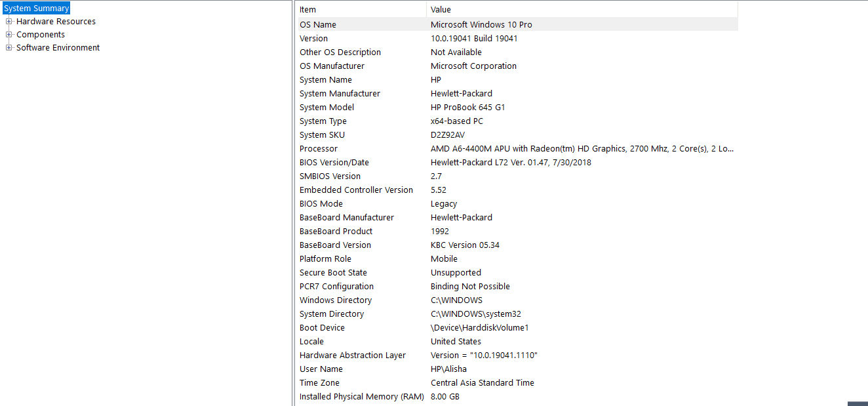
Task: Click the Legacy value
Action: coord(444,203)
